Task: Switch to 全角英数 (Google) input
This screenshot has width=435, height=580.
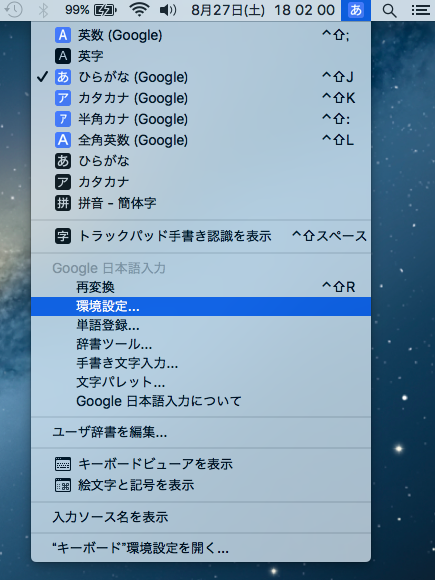Action: pos(201,140)
